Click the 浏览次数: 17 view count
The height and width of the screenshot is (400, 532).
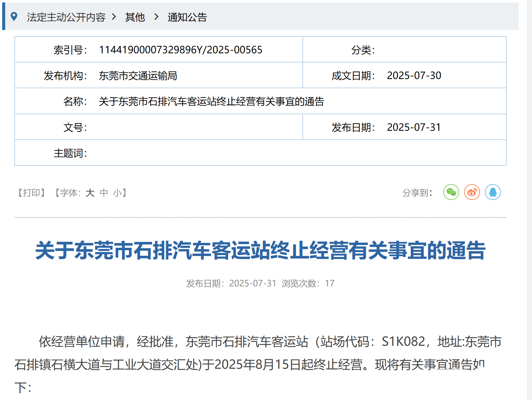308,283
